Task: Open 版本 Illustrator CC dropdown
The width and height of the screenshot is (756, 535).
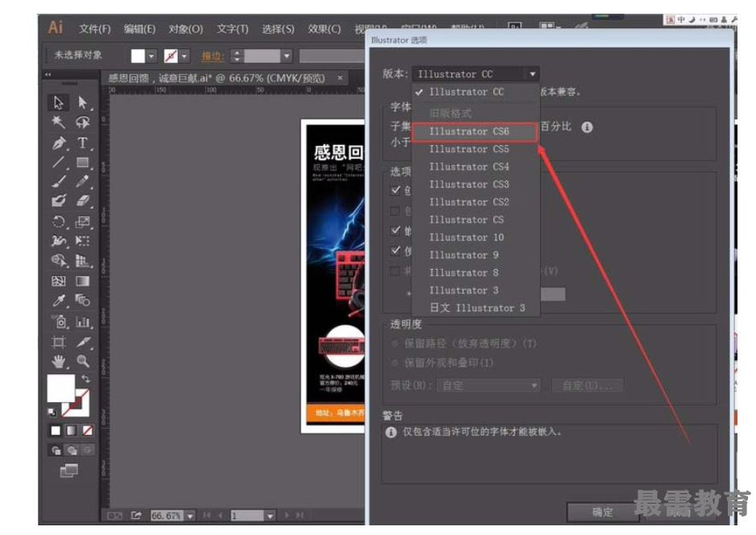Action: click(x=475, y=74)
